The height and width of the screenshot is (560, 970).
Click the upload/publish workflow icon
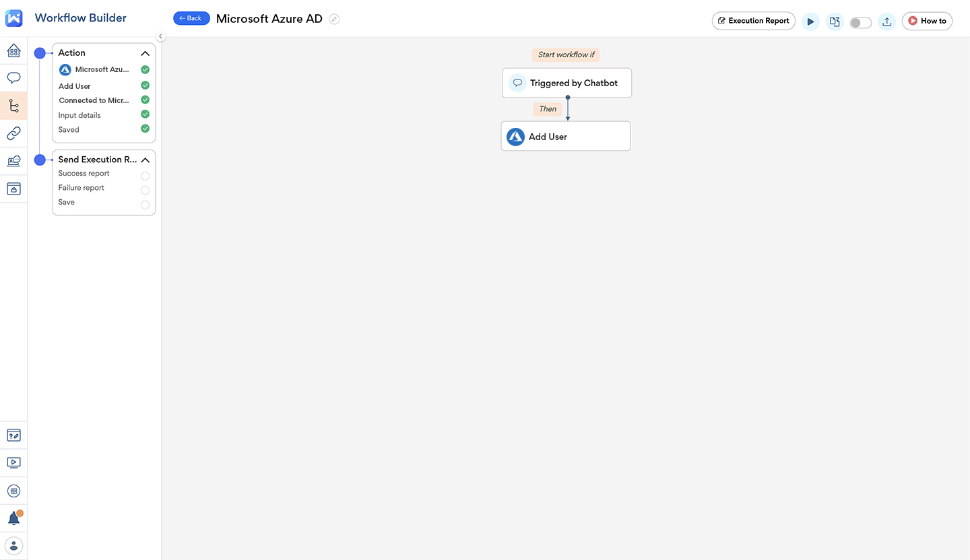887,22
